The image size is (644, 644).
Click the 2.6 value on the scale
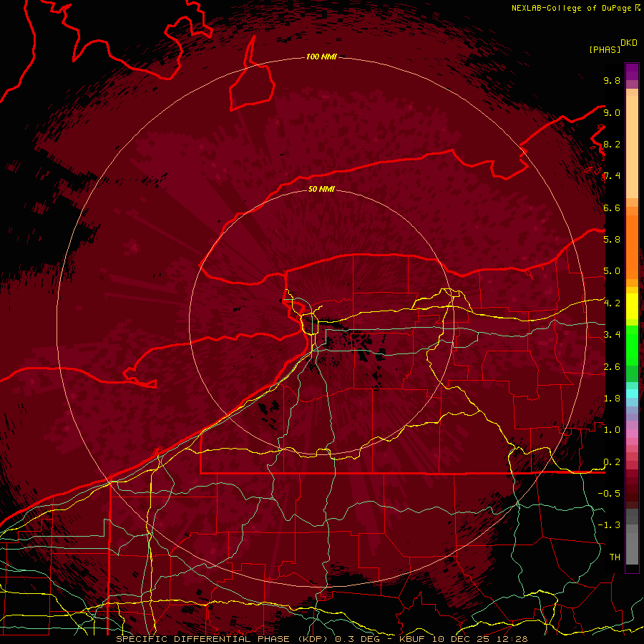(612, 366)
